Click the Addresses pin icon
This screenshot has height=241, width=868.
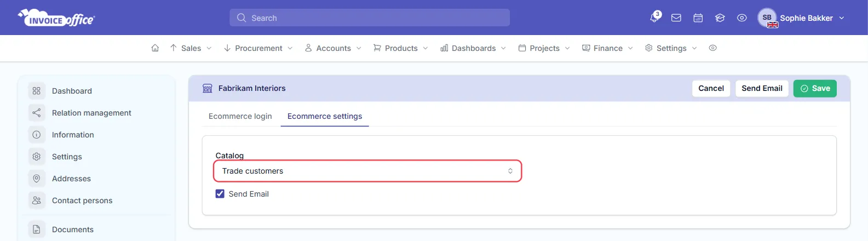pyautogui.click(x=37, y=179)
